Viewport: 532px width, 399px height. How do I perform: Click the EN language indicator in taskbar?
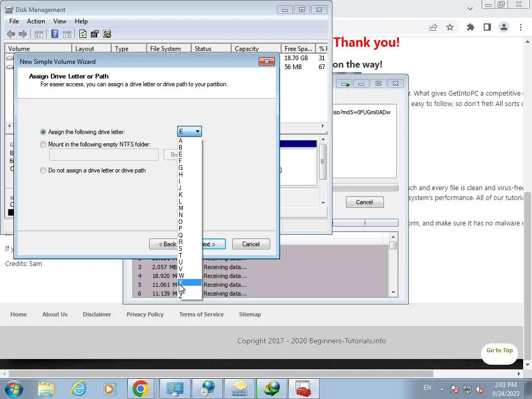click(x=427, y=388)
